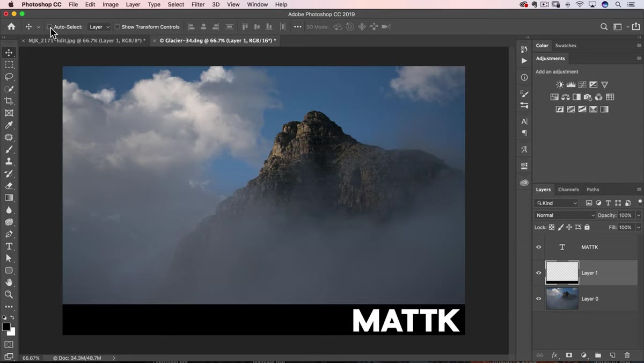The width and height of the screenshot is (644, 363).
Task: Hide Layer 0 visibility eye
Action: coord(539,299)
